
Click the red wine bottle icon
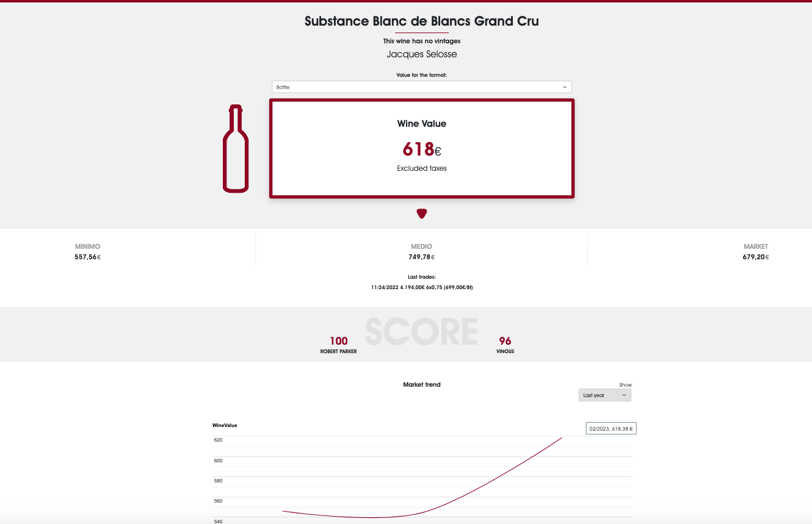point(236,149)
